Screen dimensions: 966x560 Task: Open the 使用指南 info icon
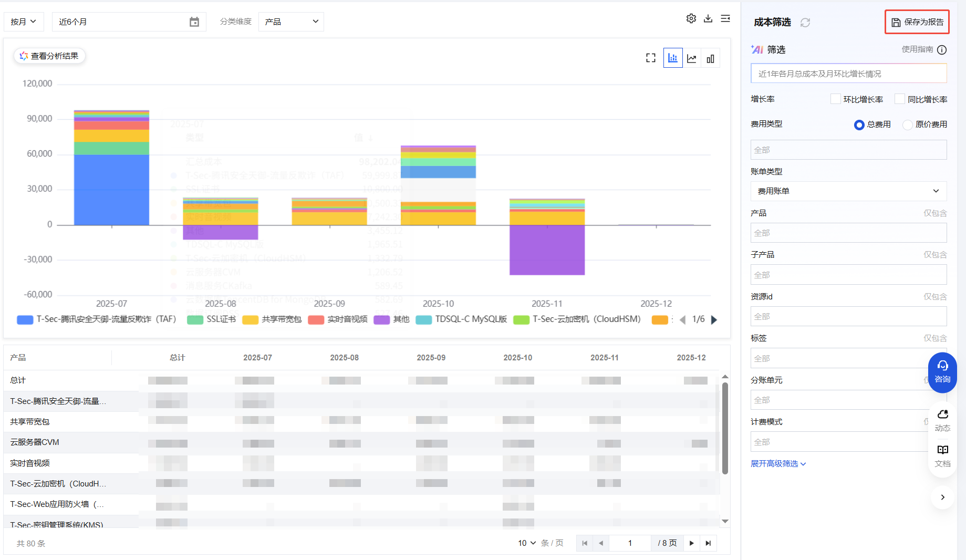[x=942, y=50]
